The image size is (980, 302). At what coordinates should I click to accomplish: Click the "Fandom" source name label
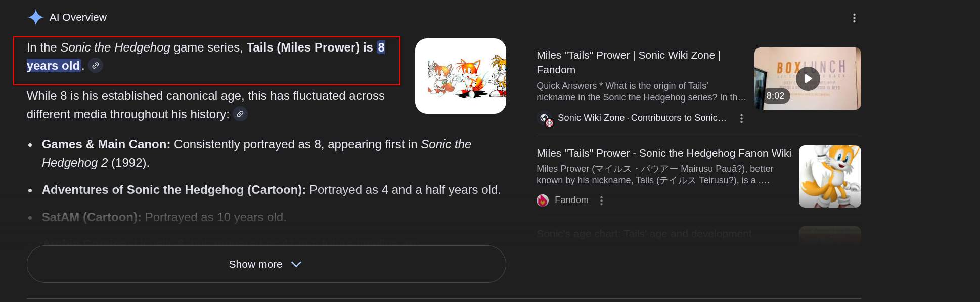(x=571, y=200)
